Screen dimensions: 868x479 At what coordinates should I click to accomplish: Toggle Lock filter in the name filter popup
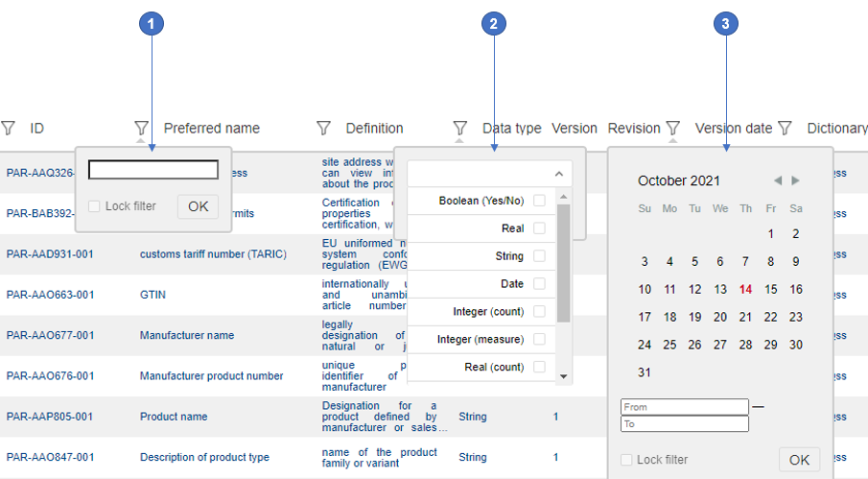tap(94, 206)
